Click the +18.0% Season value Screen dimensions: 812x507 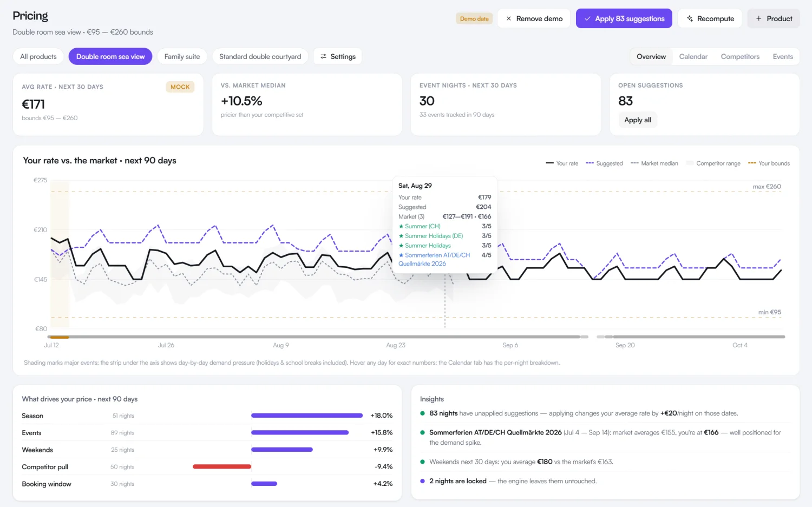pos(382,416)
